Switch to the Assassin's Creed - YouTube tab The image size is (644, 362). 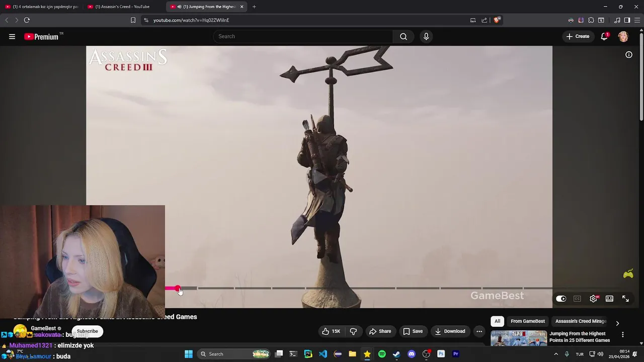(x=123, y=7)
